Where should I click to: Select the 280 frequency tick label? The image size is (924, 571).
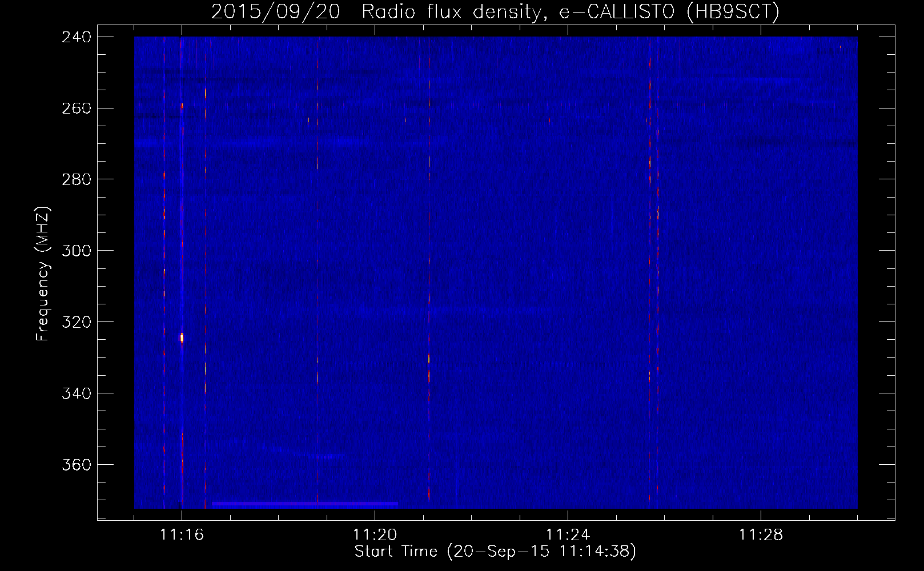(77, 180)
